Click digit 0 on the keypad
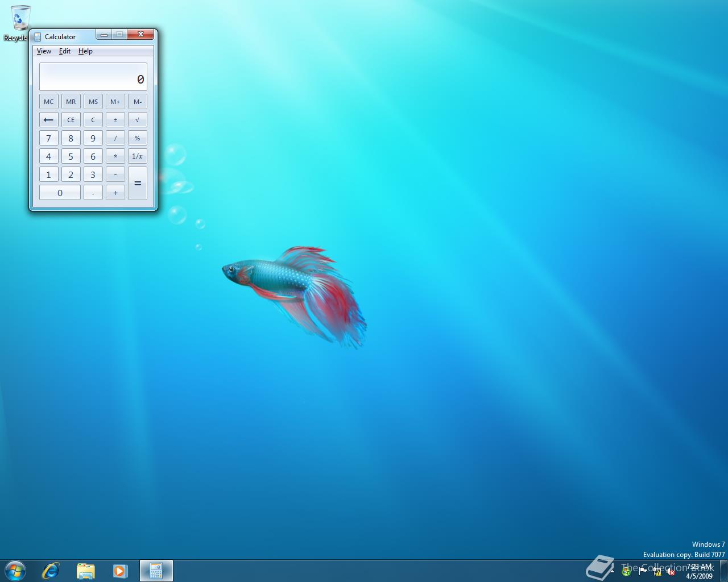The height and width of the screenshot is (582, 728). (60, 193)
